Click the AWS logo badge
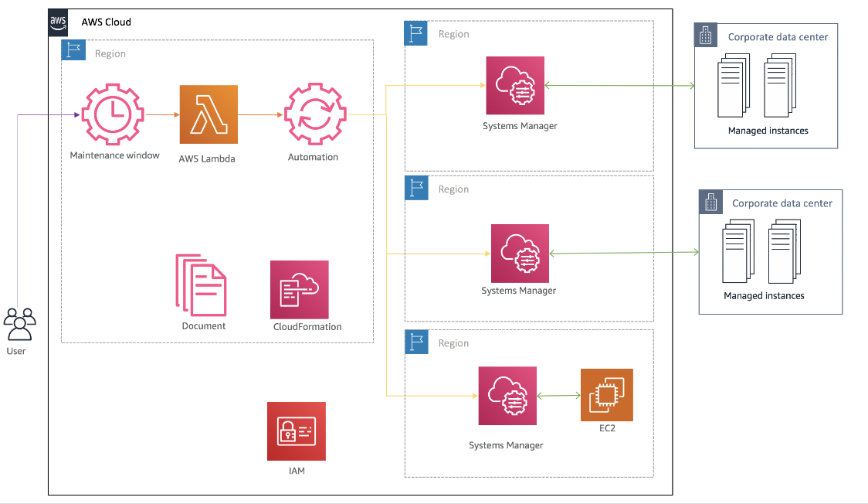868x504 pixels. [57, 22]
